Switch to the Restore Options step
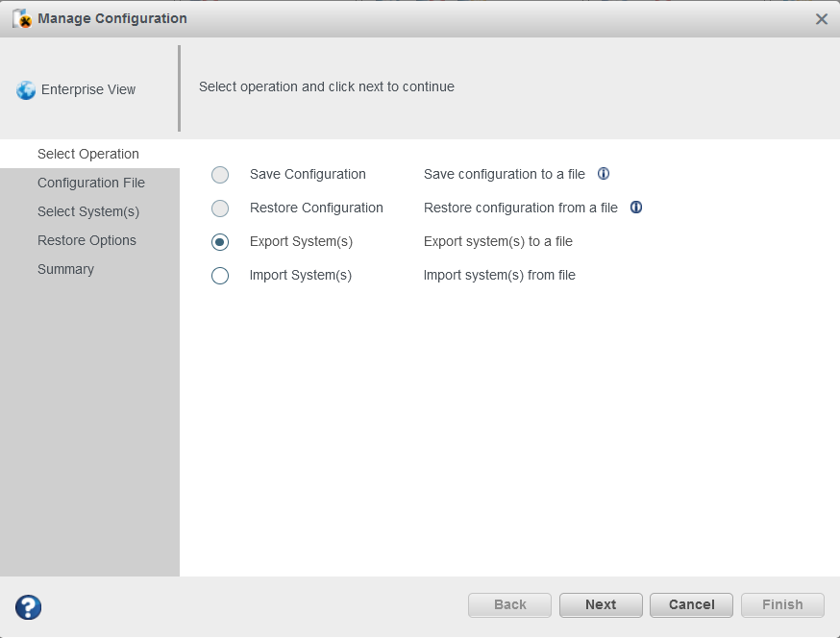840x638 pixels. tap(86, 240)
